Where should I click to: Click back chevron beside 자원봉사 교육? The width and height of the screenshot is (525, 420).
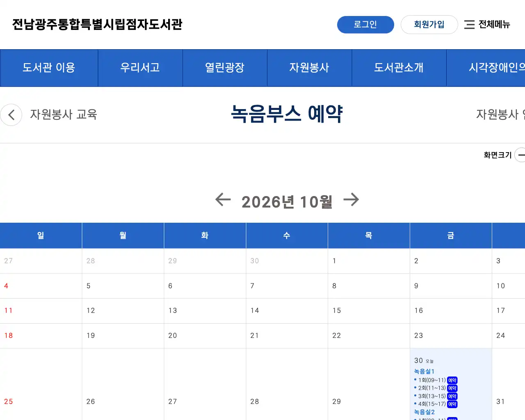(x=11, y=115)
